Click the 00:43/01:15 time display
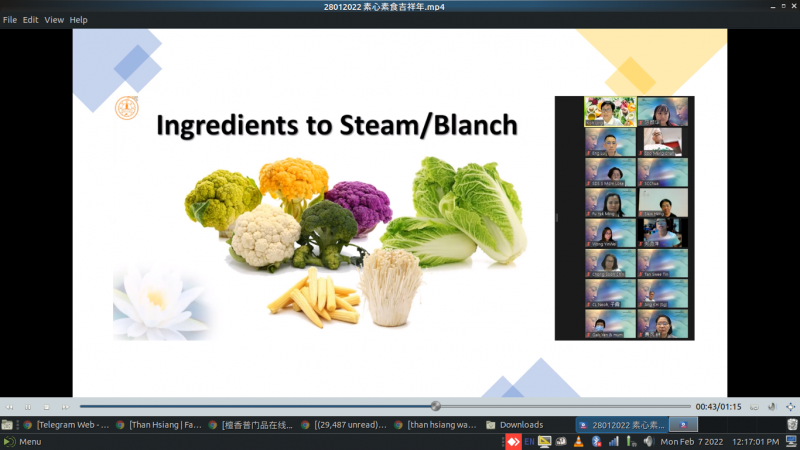 718,406
